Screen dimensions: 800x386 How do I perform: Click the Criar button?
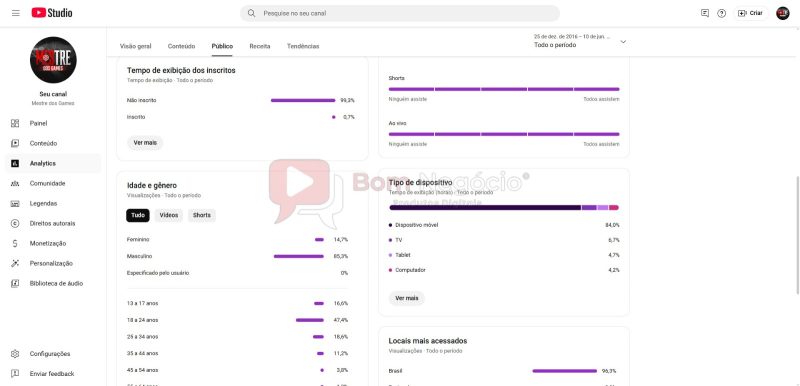[x=751, y=13]
